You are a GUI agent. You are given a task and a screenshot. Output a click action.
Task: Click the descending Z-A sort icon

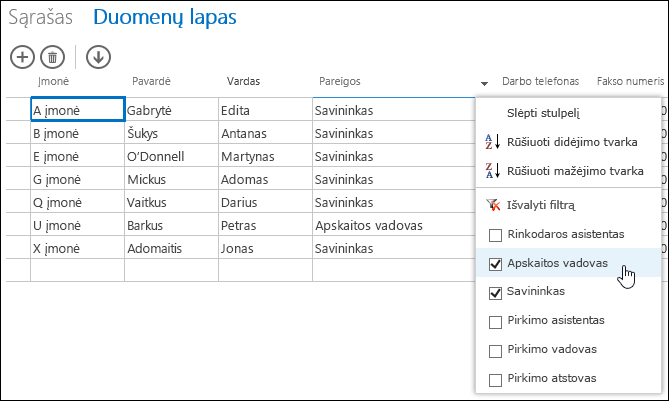493,171
